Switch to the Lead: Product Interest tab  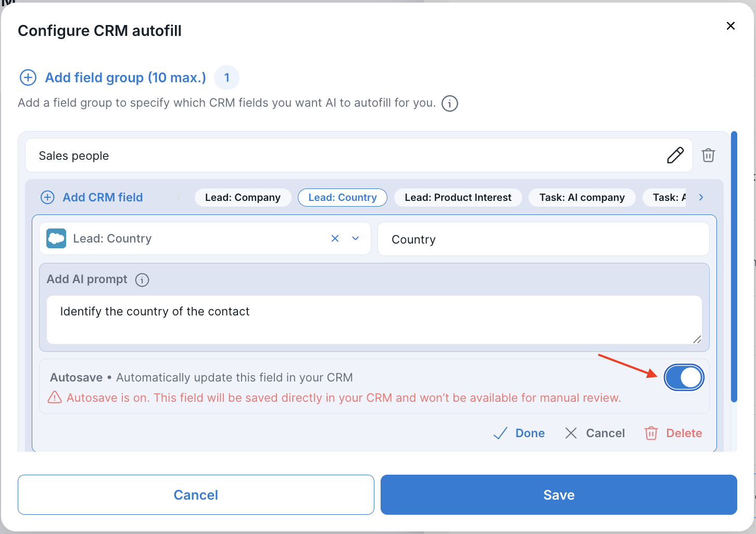coord(458,197)
